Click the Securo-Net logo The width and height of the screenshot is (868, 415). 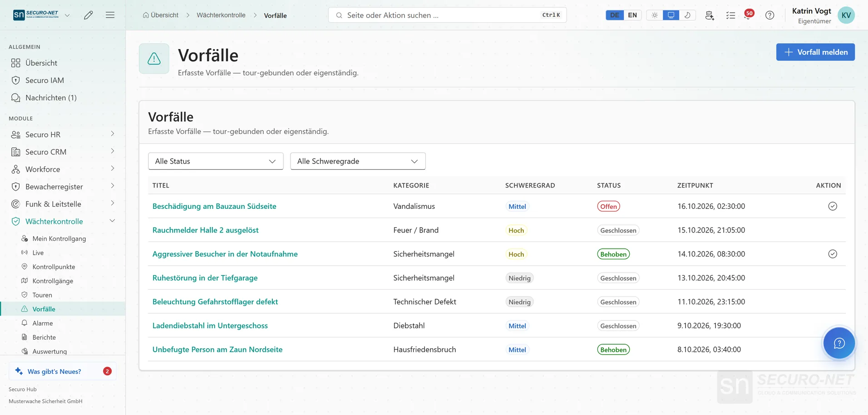pos(36,15)
